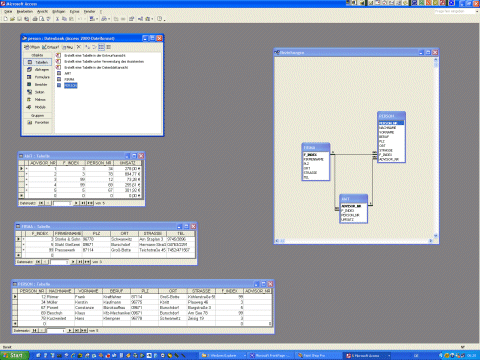
Task: Select the Module objects category
Action: (37, 107)
